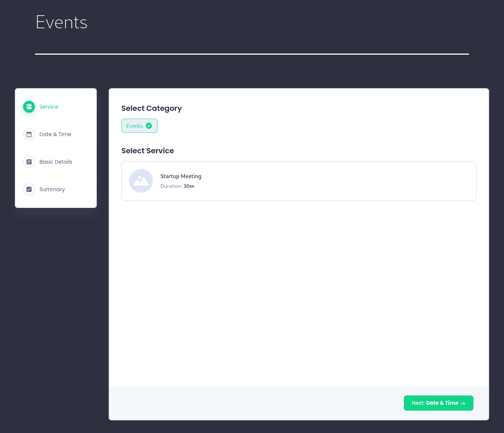Click the Startup Meeting placeholder image
The width and height of the screenshot is (504, 433).
(x=141, y=181)
